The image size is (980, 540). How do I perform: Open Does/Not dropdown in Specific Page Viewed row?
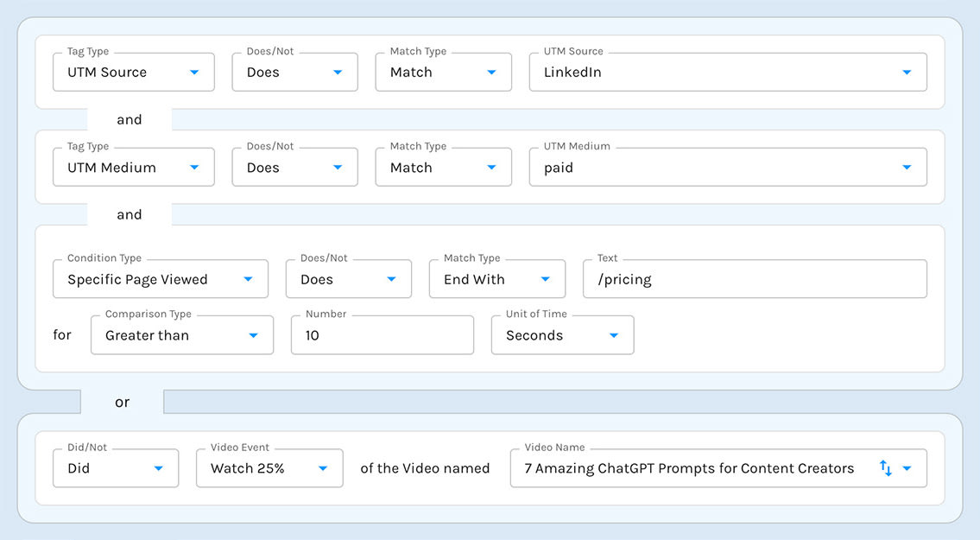(348, 280)
